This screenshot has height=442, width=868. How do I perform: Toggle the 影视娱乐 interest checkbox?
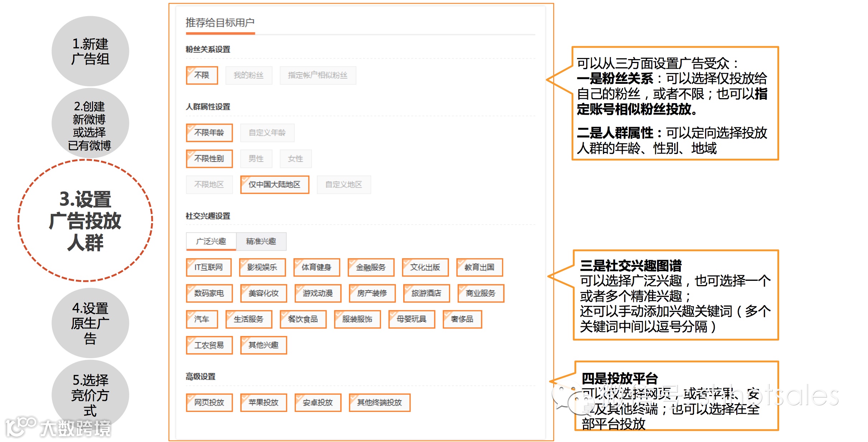(x=262, y=268)
